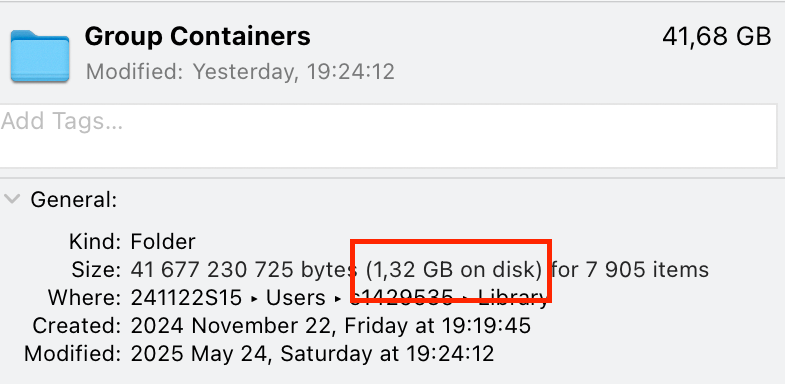Click 241122S15 in the Where path

click(x=186, y=298)
